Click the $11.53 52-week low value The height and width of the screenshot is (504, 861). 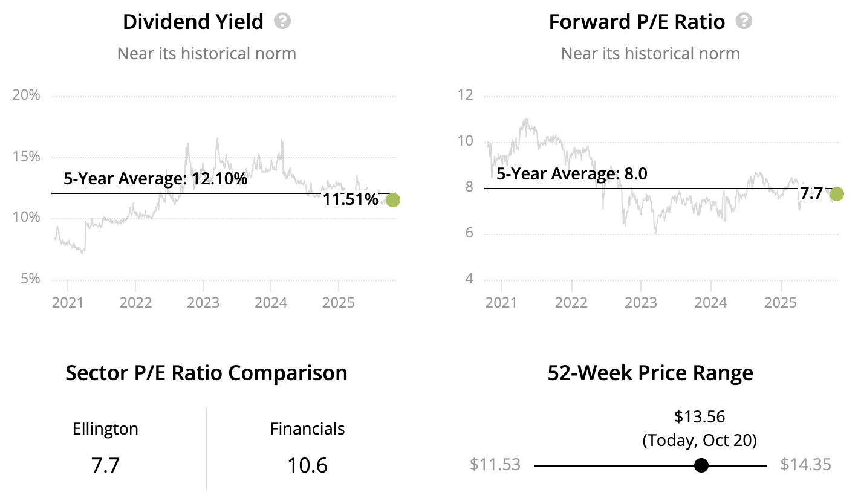pyautogui.click(x=495, y=465)
